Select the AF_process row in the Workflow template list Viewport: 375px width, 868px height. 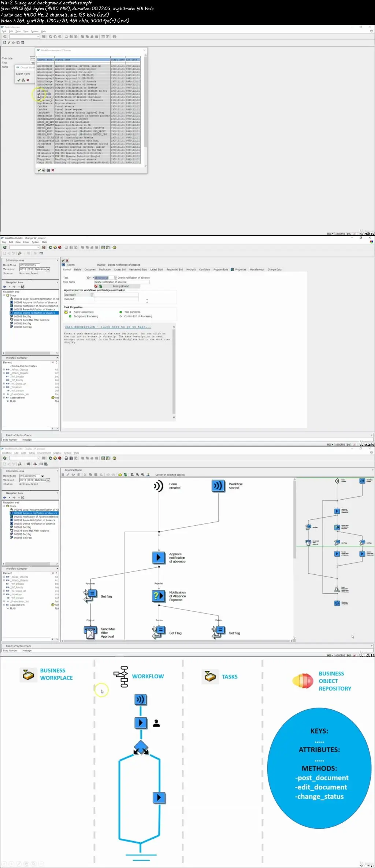tap(88, 94)
